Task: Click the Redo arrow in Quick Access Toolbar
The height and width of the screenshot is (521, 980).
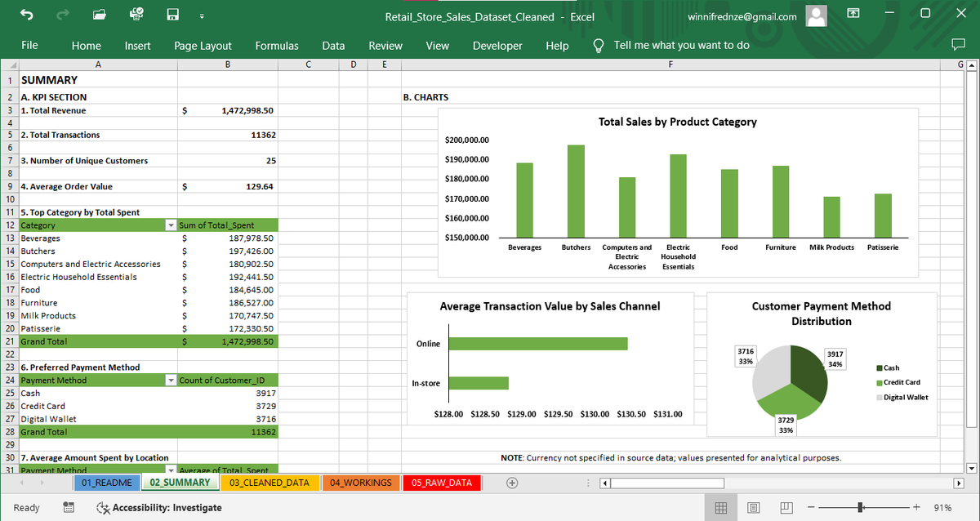Action: point(62,16)
